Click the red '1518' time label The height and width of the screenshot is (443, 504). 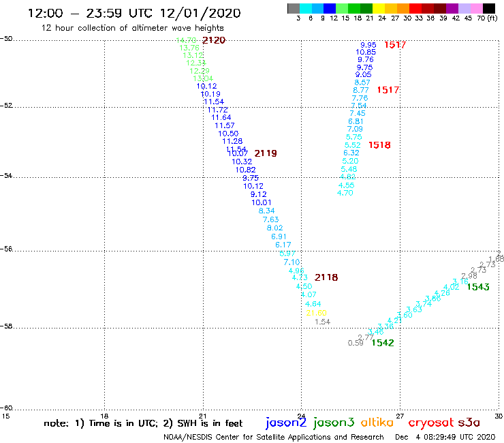point(379,145)
